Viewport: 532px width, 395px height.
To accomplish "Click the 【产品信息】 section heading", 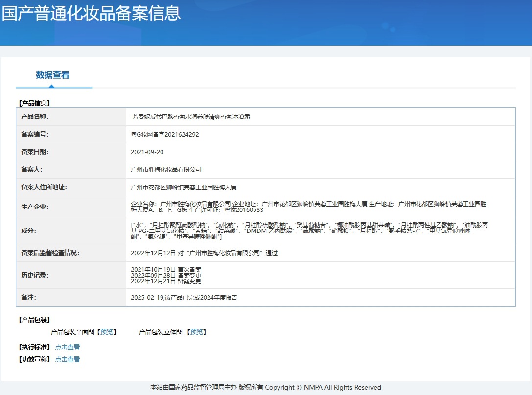I will 34,103.
